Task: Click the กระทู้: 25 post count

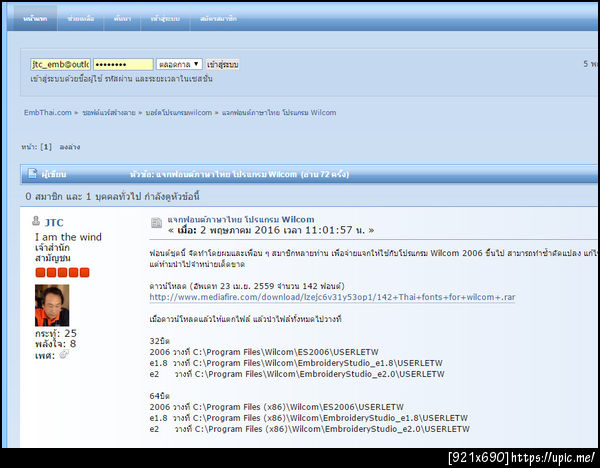Action: point(55,333)
